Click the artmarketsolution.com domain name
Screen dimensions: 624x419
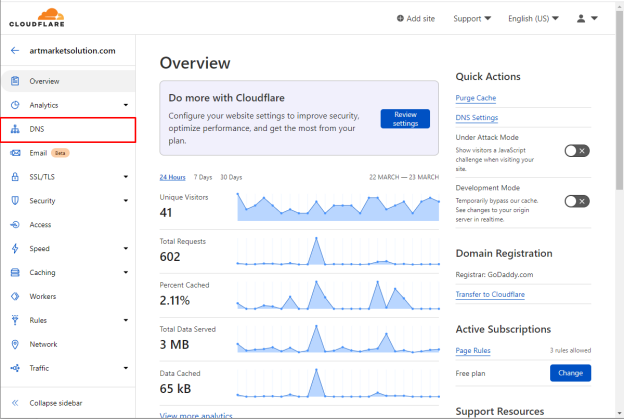click(72, 51)
